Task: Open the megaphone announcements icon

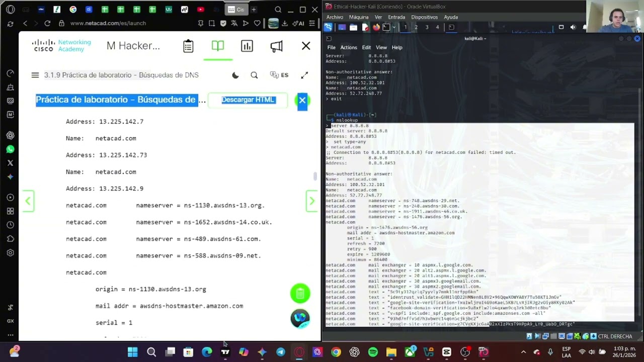Action: point(276,46)
